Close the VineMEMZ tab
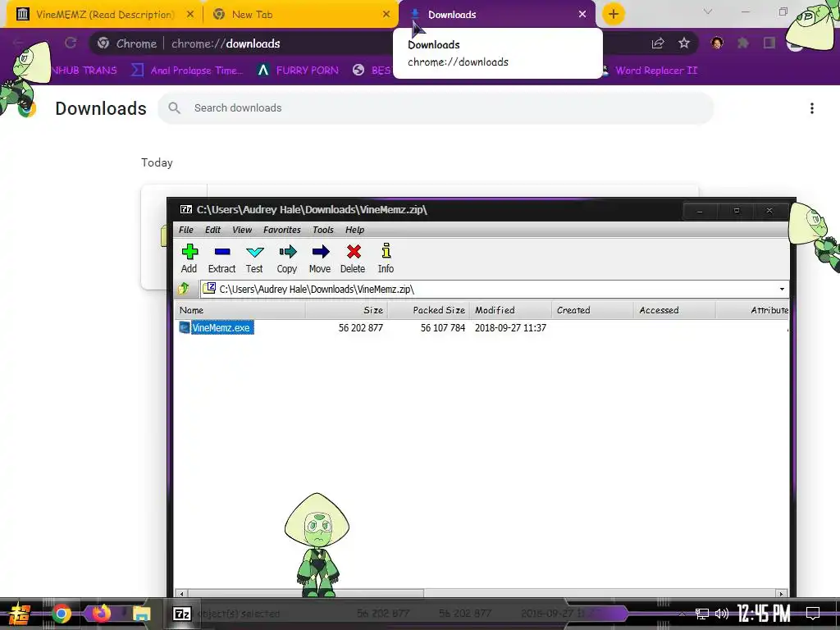 coord(190,15)
